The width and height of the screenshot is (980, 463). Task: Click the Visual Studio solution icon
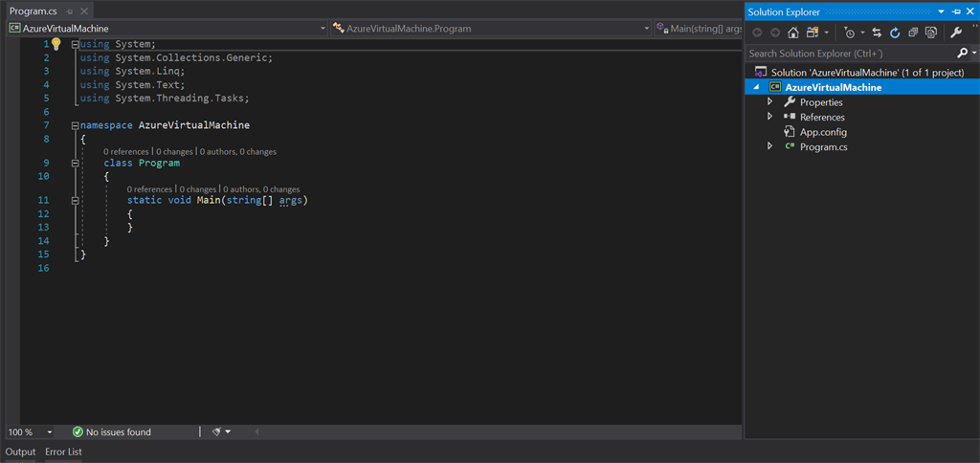761,73
